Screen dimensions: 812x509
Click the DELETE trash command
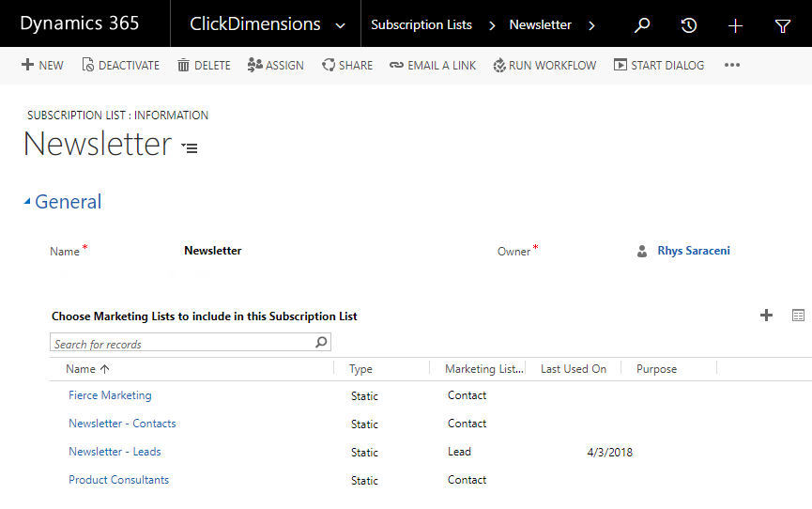point(204,66)
